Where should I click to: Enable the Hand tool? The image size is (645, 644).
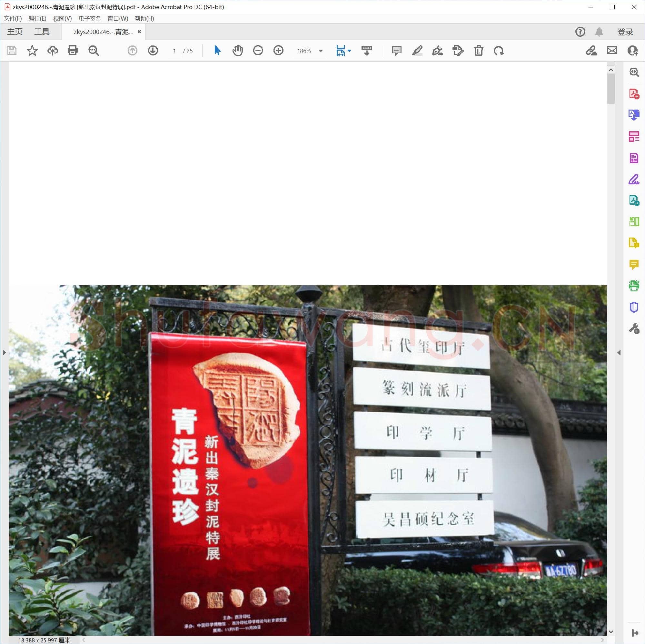tap(237, 51)
